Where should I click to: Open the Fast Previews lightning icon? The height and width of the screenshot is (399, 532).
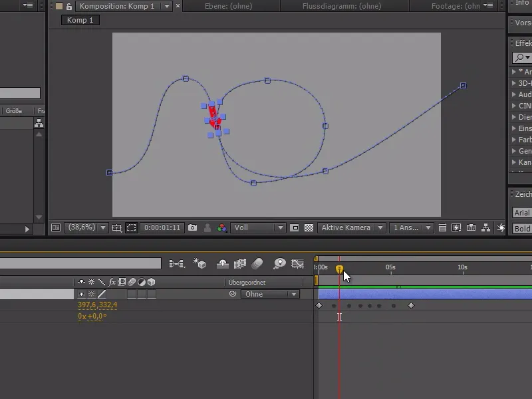[x=456, y=227]
